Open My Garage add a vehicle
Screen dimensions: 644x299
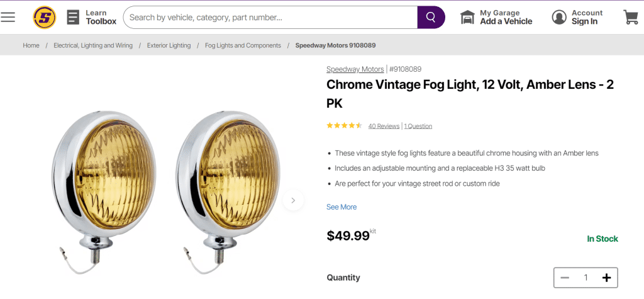[x=496, y=17]
